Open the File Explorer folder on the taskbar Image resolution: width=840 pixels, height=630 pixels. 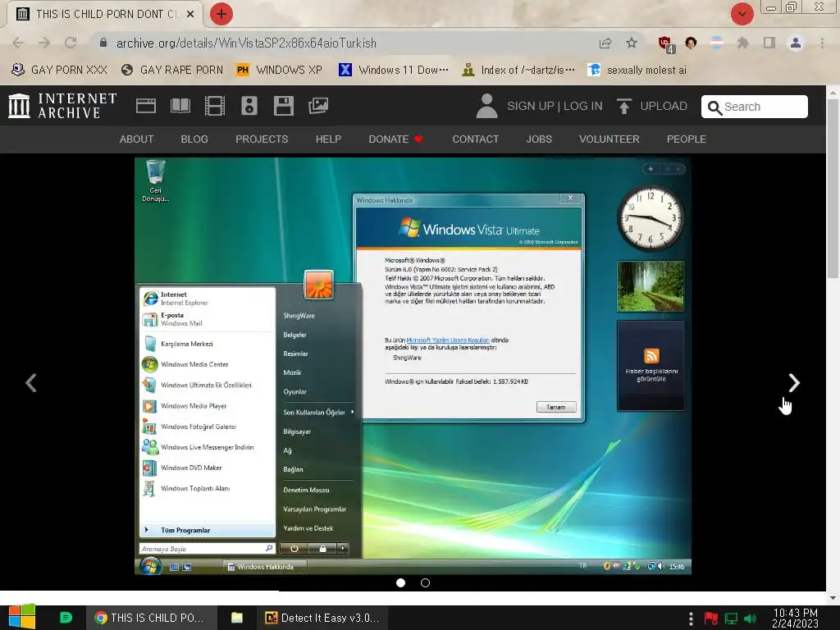(237, 618)
